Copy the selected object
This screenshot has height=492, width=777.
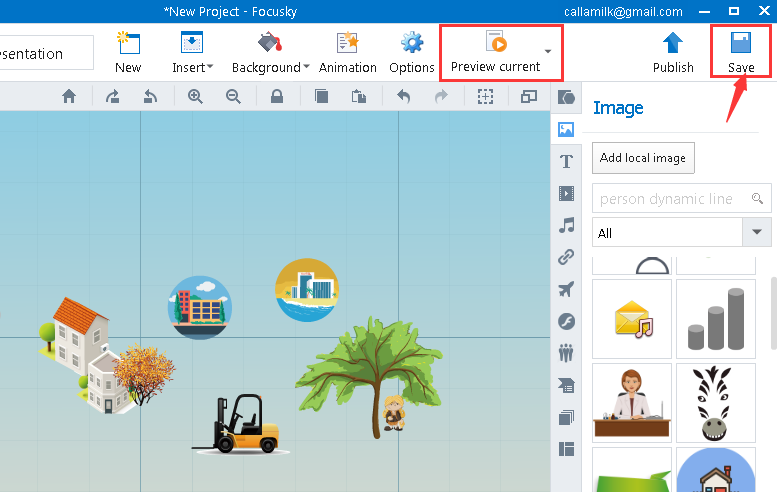321,96
